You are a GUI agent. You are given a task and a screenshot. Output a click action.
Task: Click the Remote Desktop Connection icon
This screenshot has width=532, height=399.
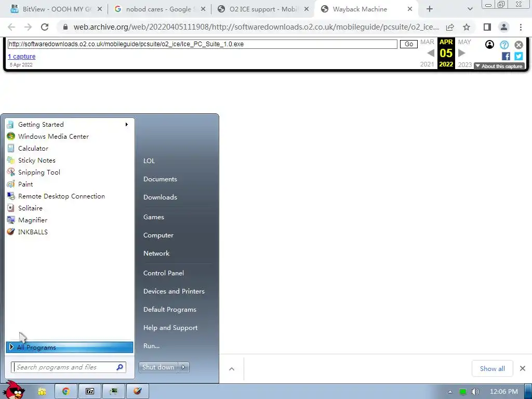pos(11,196)
